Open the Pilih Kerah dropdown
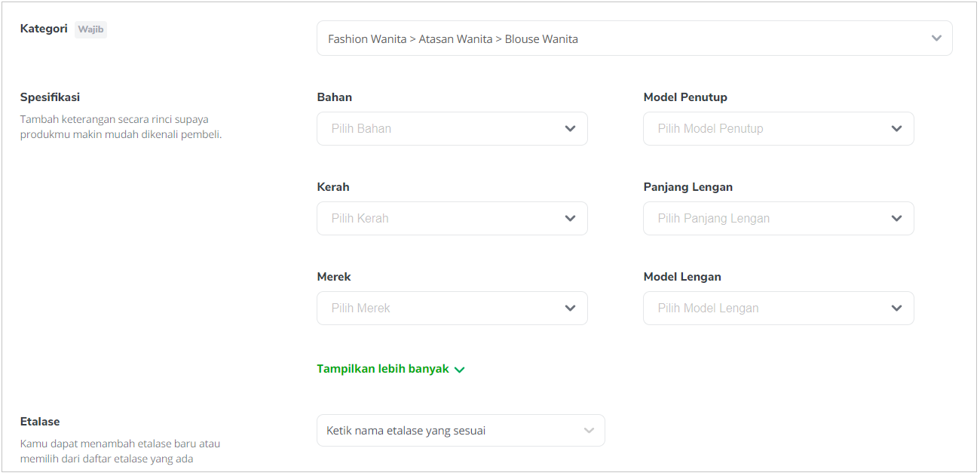The width and height of the screenshot is (980, 476). (452, 219)
